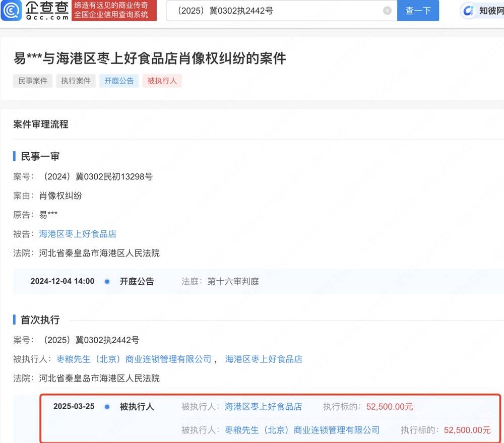The width and height of the screenshot is (504, 443).
Task: Click the Qcc.com logo icon
Action: 11,10
